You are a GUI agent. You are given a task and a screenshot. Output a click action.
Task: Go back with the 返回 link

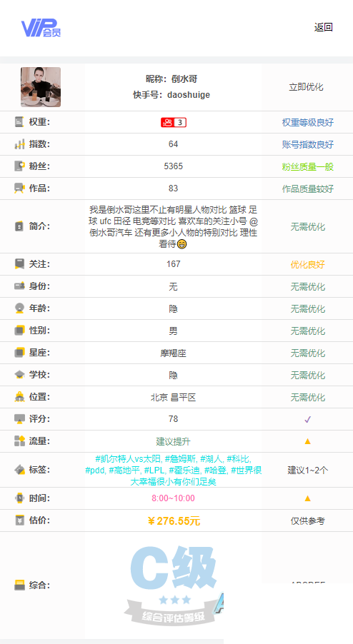[323, 27]
